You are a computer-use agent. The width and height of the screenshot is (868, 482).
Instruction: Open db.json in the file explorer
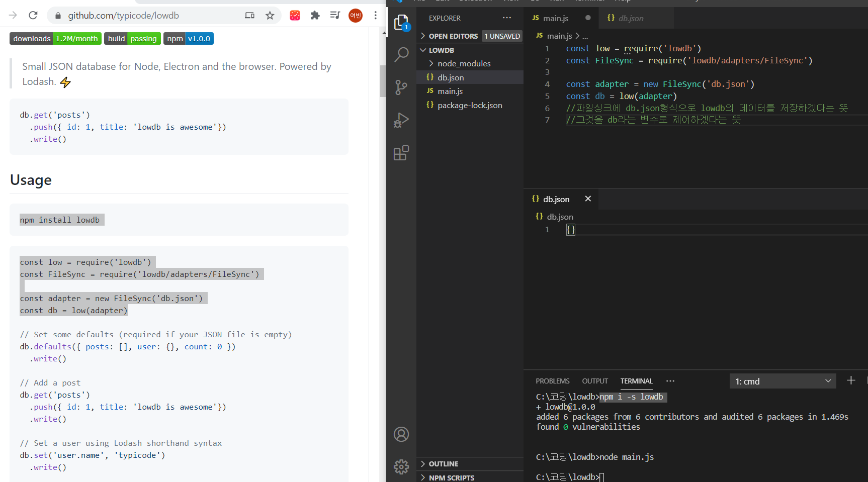[470, 77]
